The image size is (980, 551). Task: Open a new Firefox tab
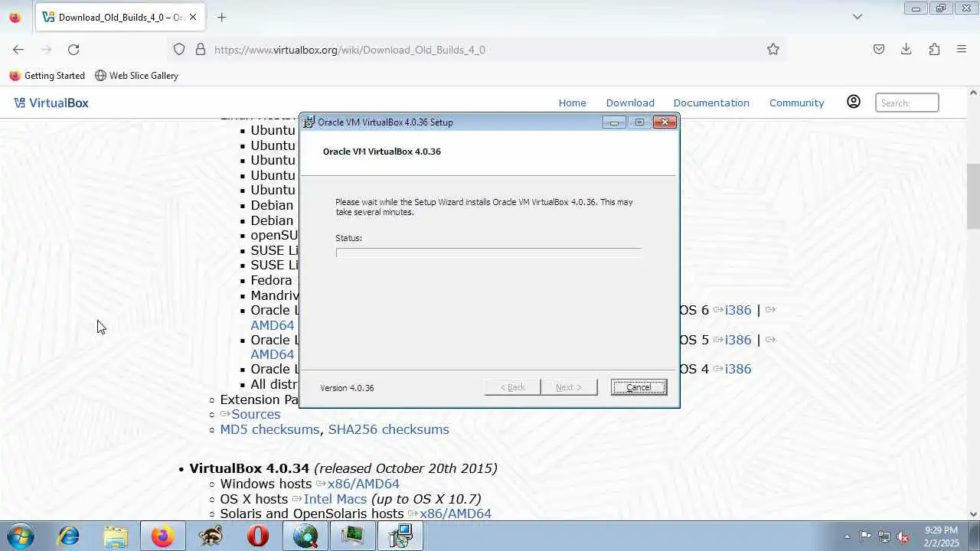221,17
